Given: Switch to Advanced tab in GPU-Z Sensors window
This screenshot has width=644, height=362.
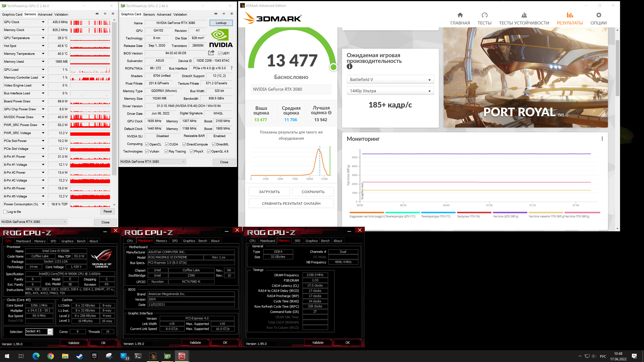Looking at the screenshot, I should (45, 14).
